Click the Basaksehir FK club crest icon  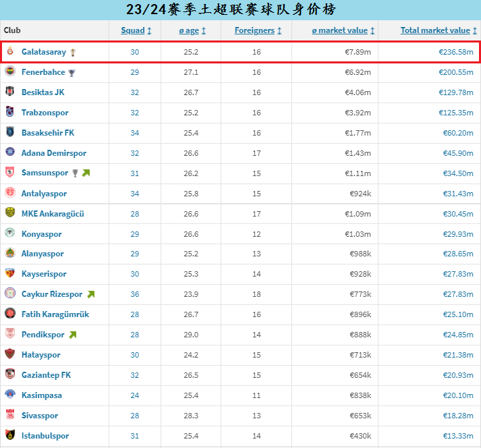10,132
